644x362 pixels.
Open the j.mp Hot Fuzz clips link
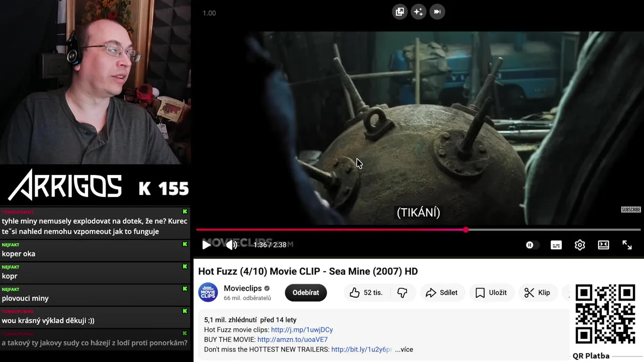(302, 330)
